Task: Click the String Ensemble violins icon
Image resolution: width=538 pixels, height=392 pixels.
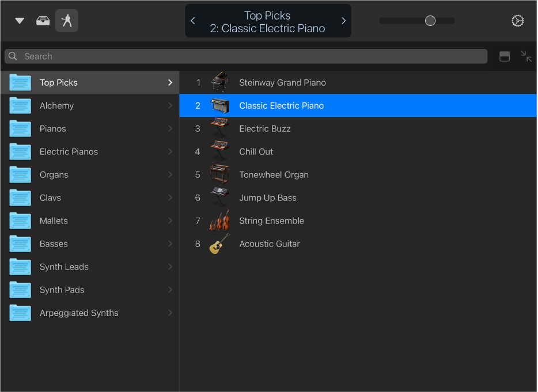Action: click(x=219, y=220)
